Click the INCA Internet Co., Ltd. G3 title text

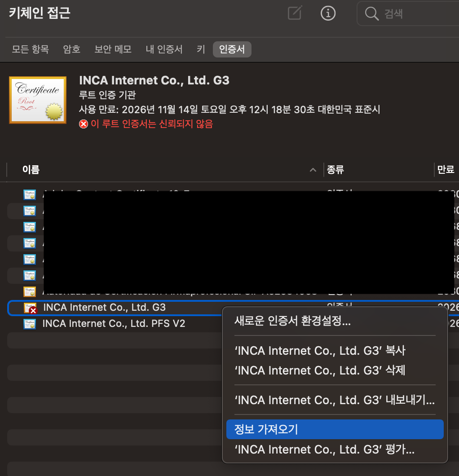pyautogui.click(x=154, y=80)
